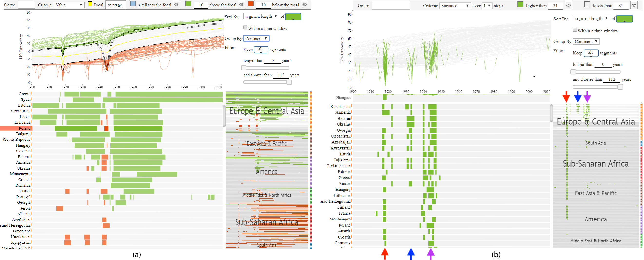This screenshot has height=260, width=644.
Task: Open Sort By 'segment length' dropdown in Value view
Action: 261,16
